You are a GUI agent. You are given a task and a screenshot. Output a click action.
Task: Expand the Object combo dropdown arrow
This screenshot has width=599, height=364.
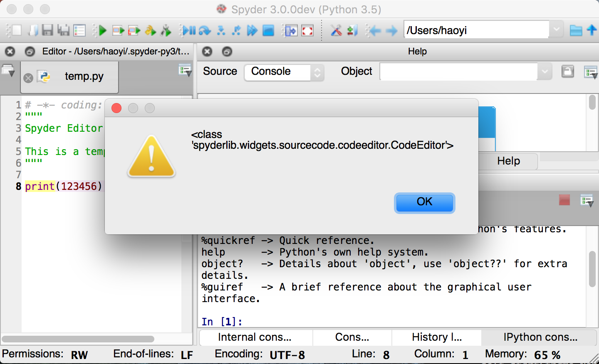(x=545, y=71)
